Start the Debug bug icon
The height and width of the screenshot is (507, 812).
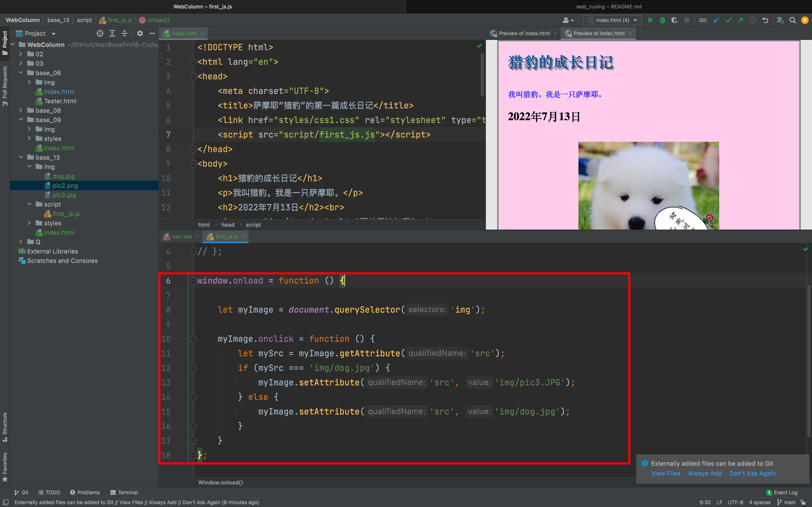[662, 20]
